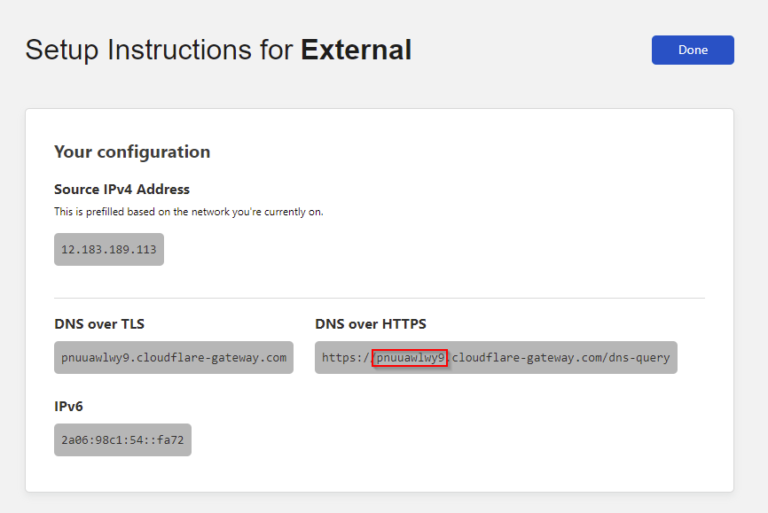This screenshot has height=513, width=768.
Task: Click the "IPv6" label
Action: click(70, 405)
